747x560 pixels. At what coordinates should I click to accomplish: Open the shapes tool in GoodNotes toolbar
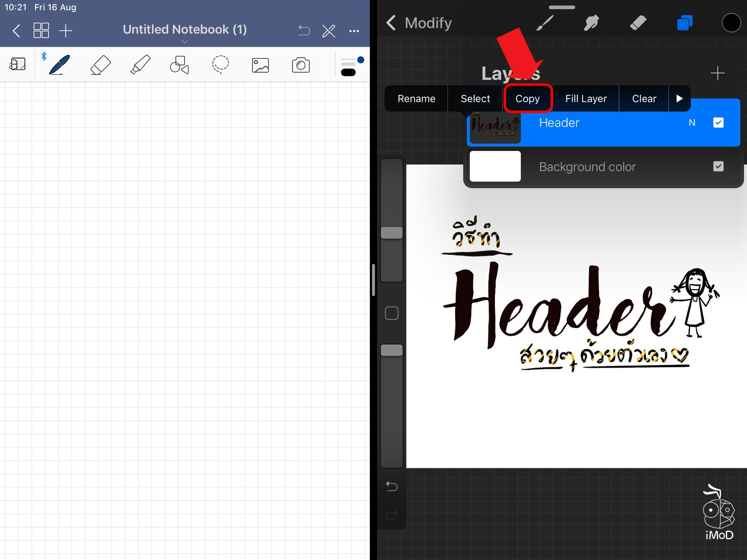pyautogui.click(x=179, y=65)
